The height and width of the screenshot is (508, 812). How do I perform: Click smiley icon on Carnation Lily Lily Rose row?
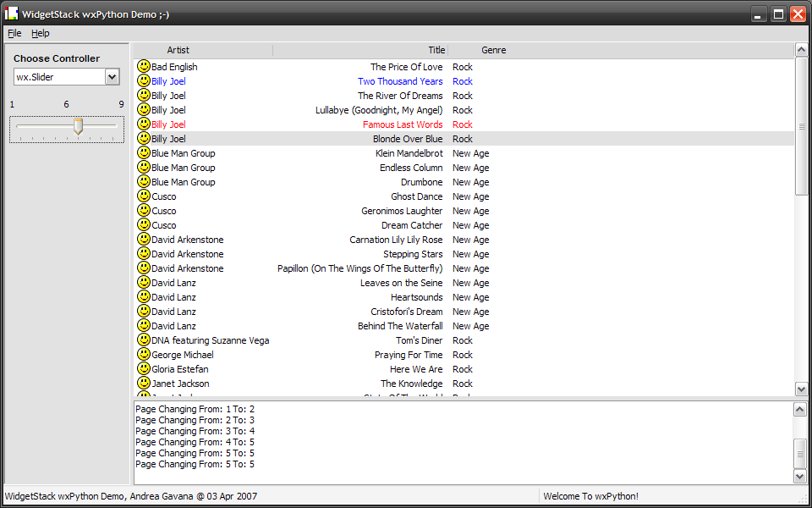144,240
